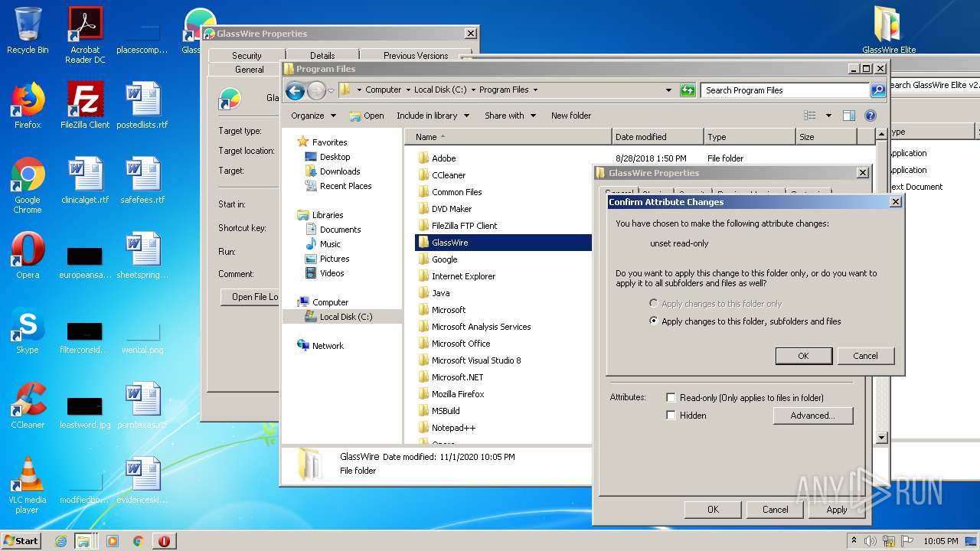Click the Explorer Forward navigation arrow
The width and height of the screenshot is (980, 551).
(316, 90)
